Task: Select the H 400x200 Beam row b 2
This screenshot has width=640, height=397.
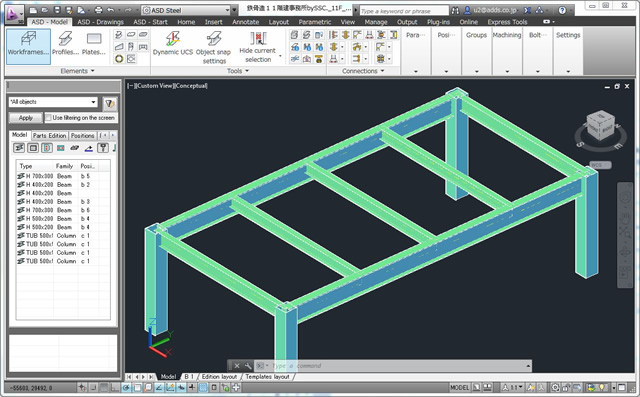Action: 62,184
